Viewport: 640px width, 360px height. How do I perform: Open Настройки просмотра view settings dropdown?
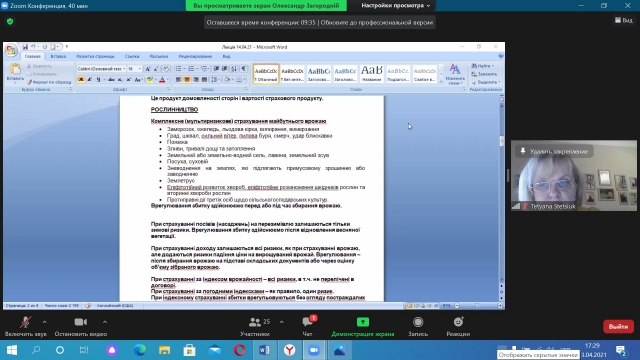pyautogui.click(x=396, y=6)
